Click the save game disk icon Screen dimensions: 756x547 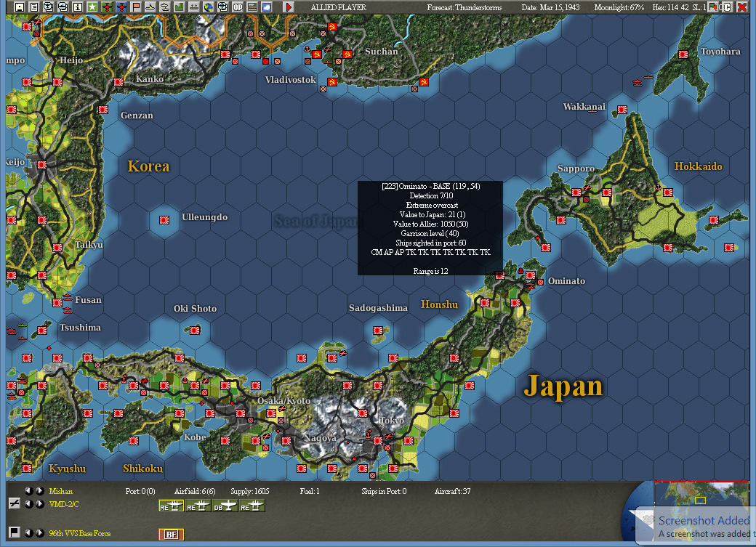click(x=18, y=7)
